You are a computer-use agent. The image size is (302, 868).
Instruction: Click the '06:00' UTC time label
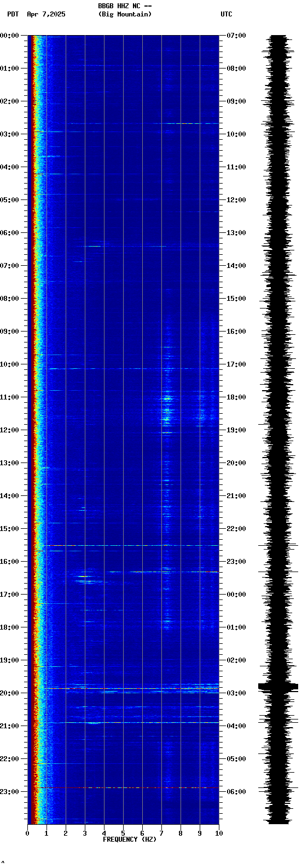click(236, 792)
